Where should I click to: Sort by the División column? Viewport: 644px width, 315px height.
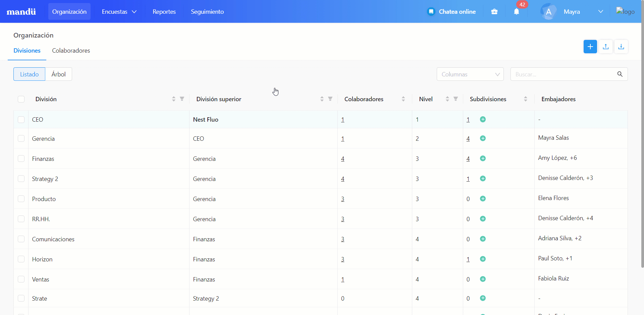[174, 99]
